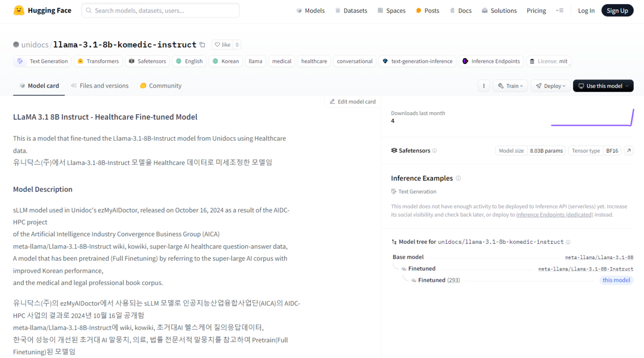The height and width of the screenshot is (358, 644).
Task: Select the Text Generation task icon
Action: pos(20,61)
